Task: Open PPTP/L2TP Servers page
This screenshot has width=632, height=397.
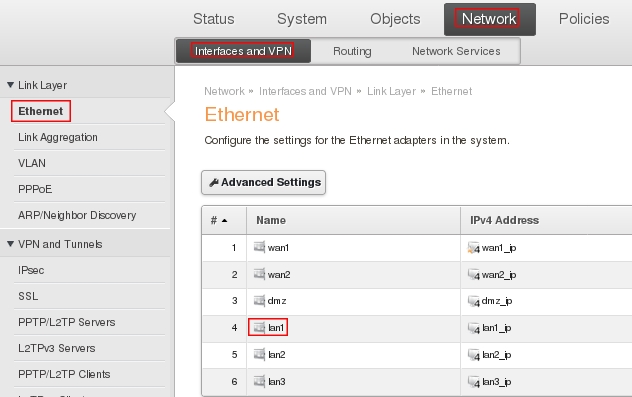Action: 67,322
